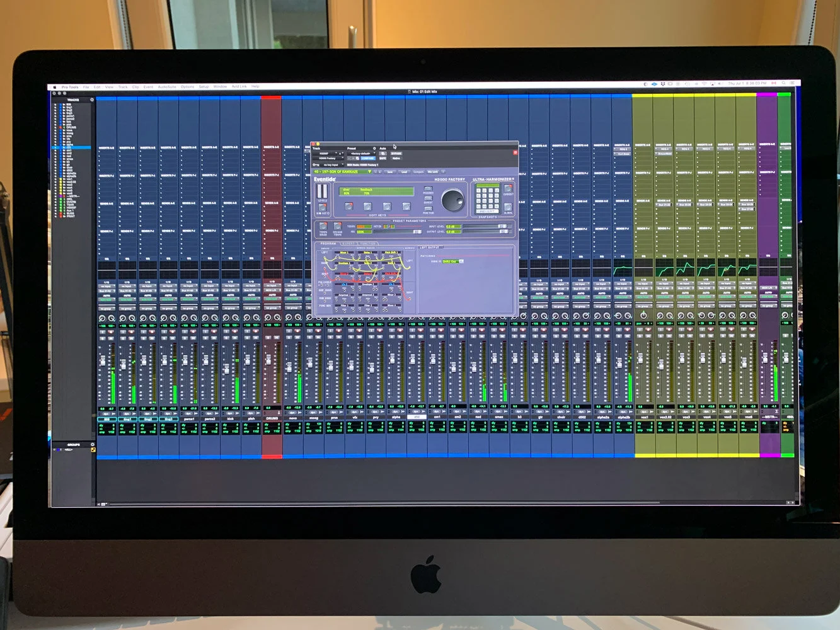
Task: Open the Setup menu
Action: coord(204,87)
